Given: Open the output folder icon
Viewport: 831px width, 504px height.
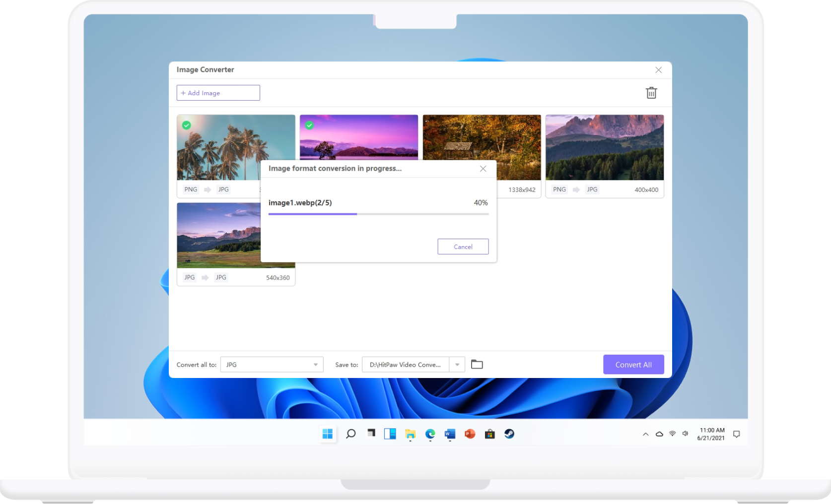Looking at the screenshot, I should (477, 365).
